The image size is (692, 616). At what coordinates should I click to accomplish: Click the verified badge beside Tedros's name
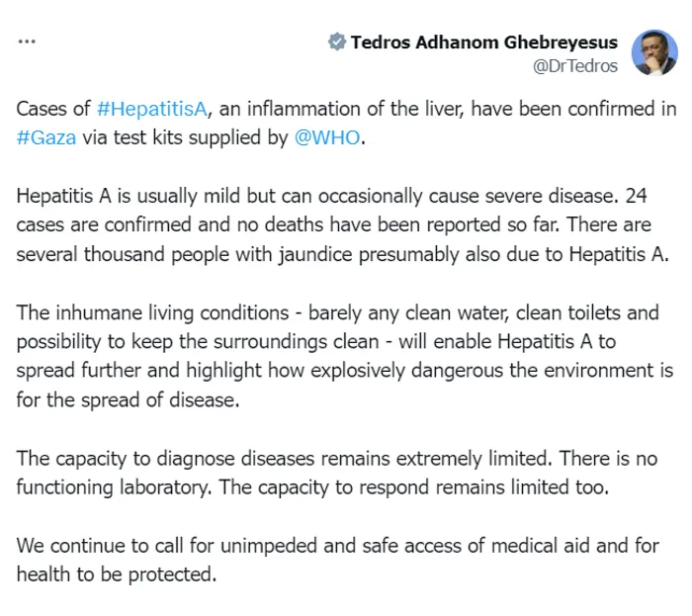(x=337, y=42)
